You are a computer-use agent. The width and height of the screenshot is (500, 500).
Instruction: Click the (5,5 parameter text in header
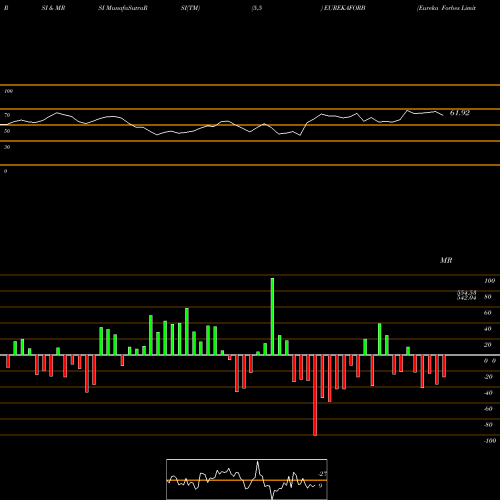click(257, 8)
